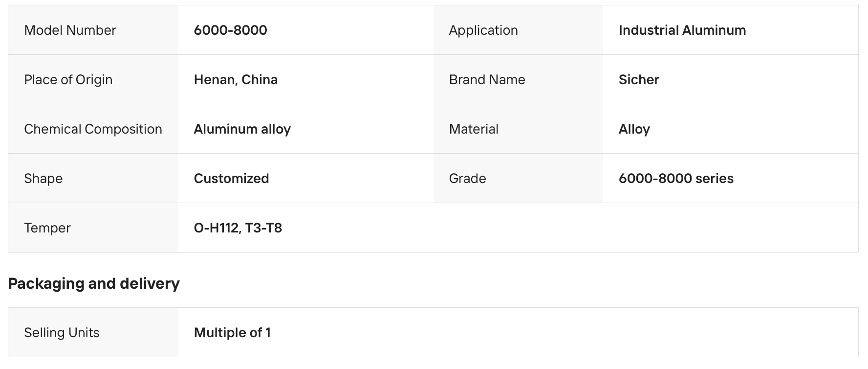This screenshot has height=369, width=868.
Task: Click the Application label cell
Action: [x=518, y=30]
